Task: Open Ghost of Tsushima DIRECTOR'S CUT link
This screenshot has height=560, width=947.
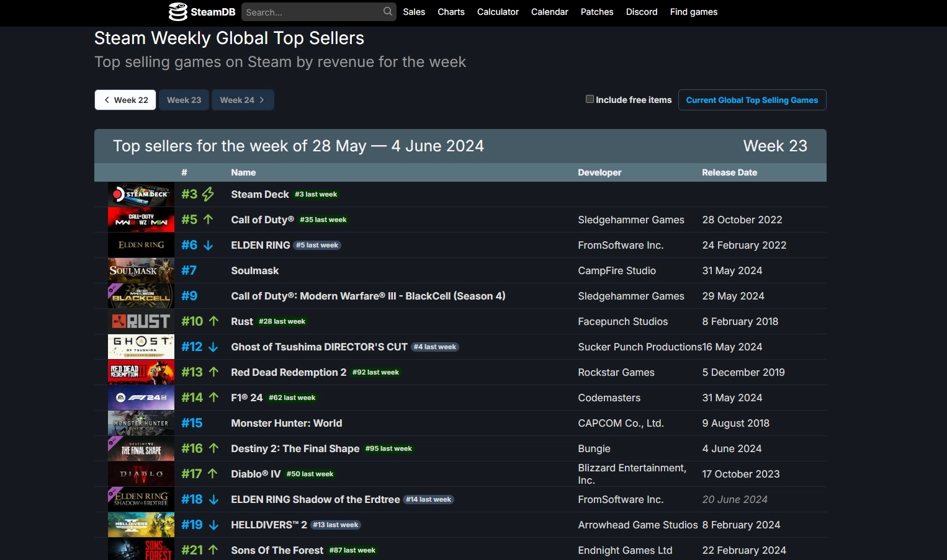Action: pos(319,347)
